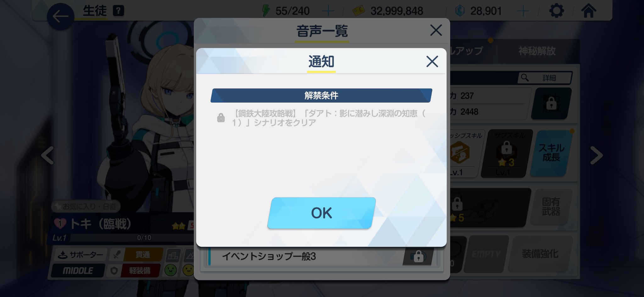Close the 音声一覧 window with X
644x297 pixels.
click(x=436, y=30)
